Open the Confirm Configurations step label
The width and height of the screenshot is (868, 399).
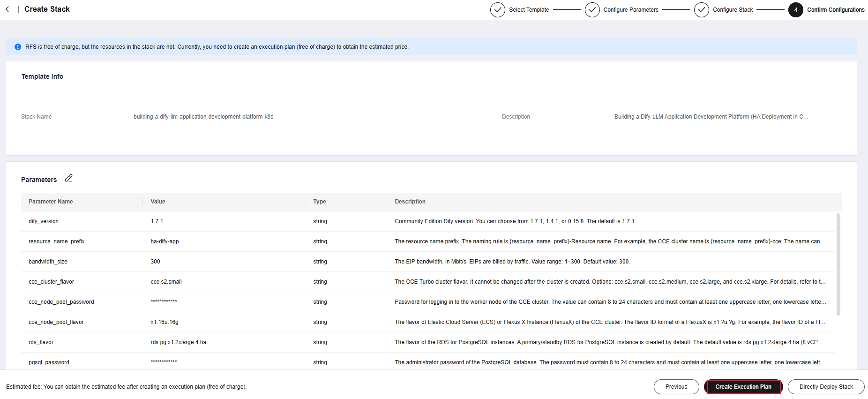point(836,10)
